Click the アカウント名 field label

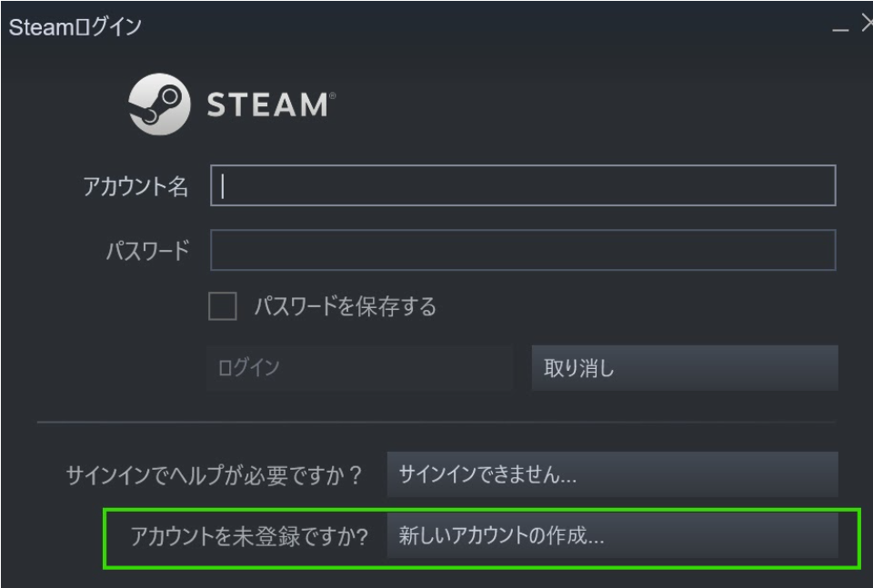(135, 185)
